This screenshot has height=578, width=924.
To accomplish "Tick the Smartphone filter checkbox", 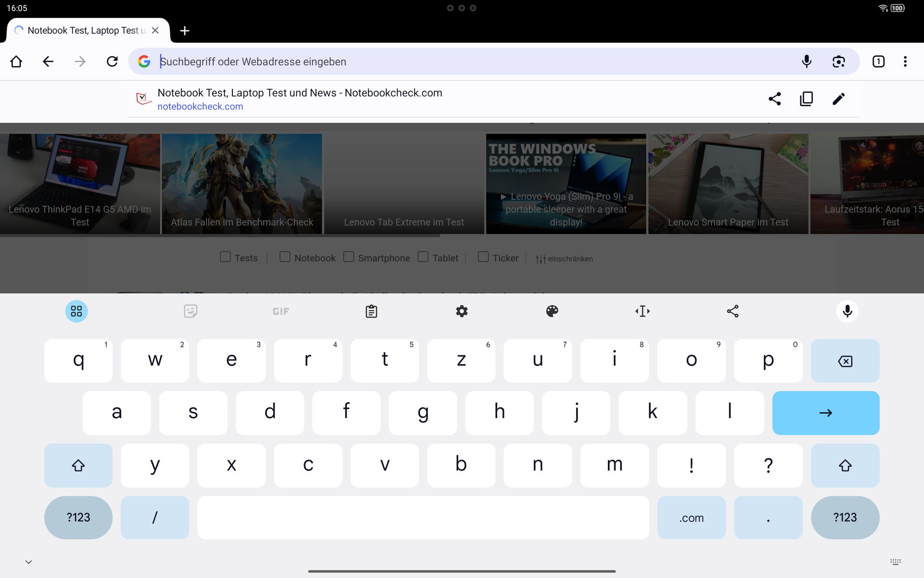I will [x=348, y=257].
